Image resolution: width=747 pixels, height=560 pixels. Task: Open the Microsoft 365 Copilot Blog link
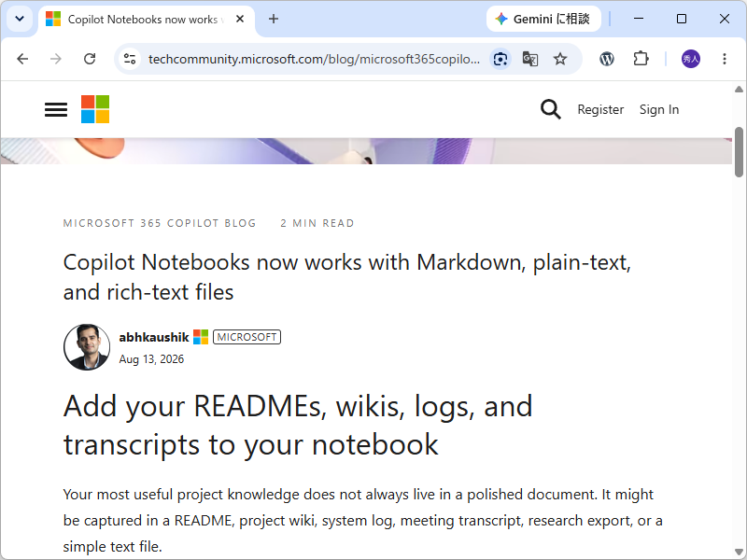click(160, 223)
